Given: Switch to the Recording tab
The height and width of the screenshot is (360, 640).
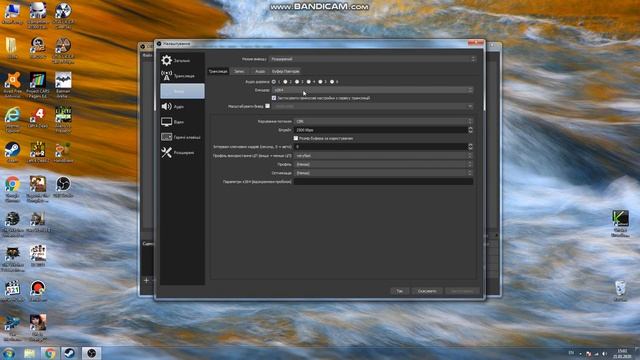Looking at the screenshot, I should pos(239,71).
